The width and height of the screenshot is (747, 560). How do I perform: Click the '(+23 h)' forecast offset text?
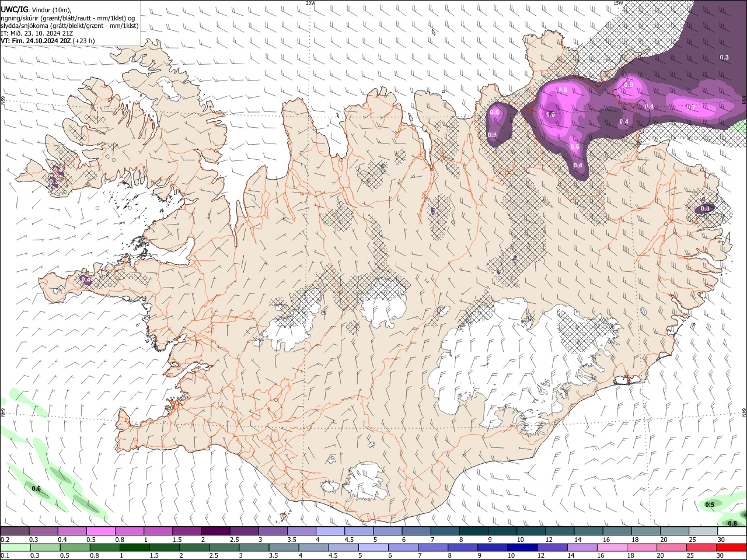(84, 41)
